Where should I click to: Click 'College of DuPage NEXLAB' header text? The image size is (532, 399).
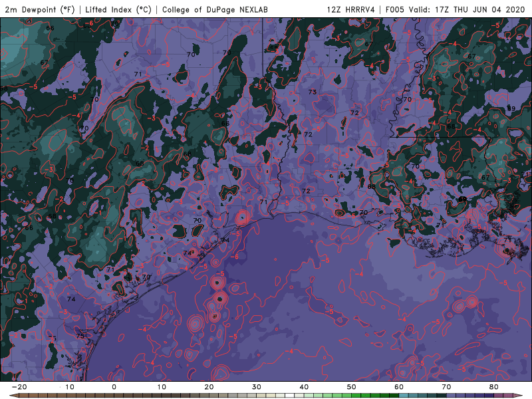coord(215,9)
